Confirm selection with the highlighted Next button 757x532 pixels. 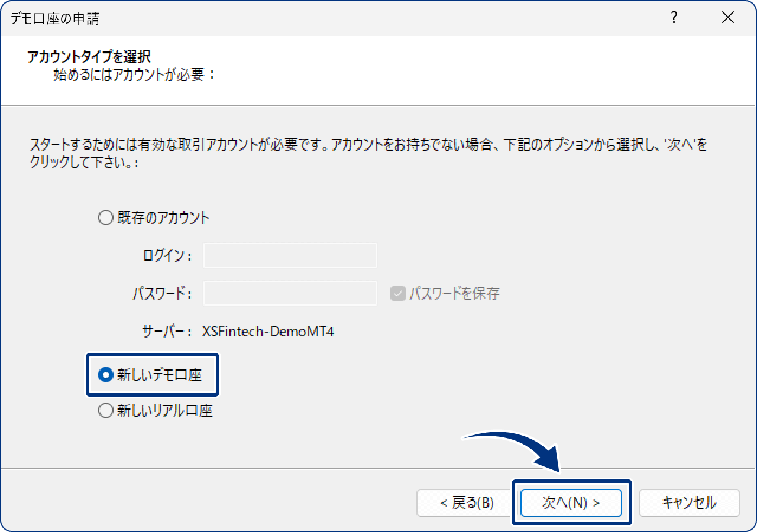[571, 503]
